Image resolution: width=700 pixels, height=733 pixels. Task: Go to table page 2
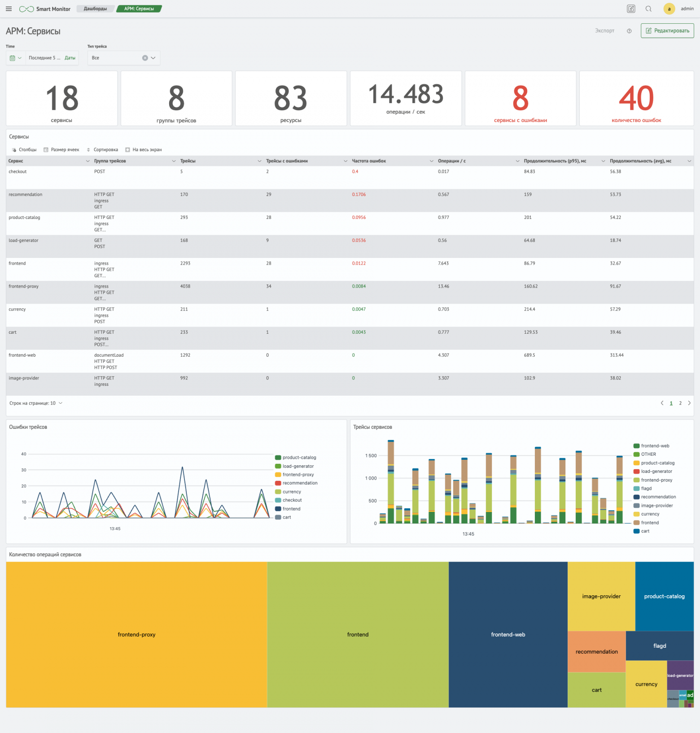680,403
